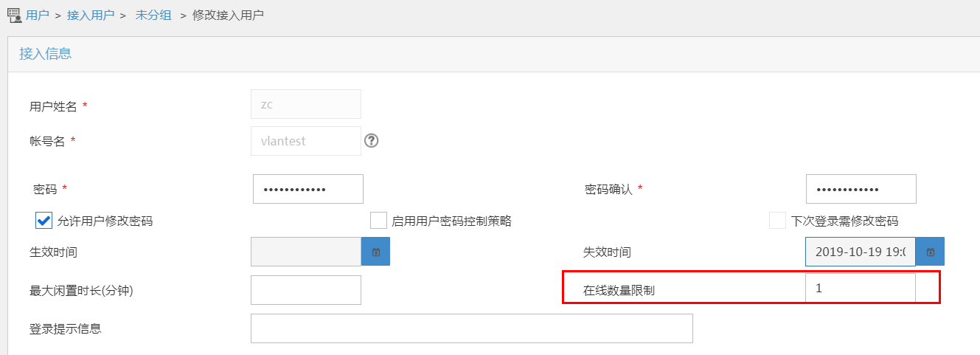Open the 失效时间 calendar picker
Image resolution: width=980 pixels, height=355 pixels.
point(930,252)
